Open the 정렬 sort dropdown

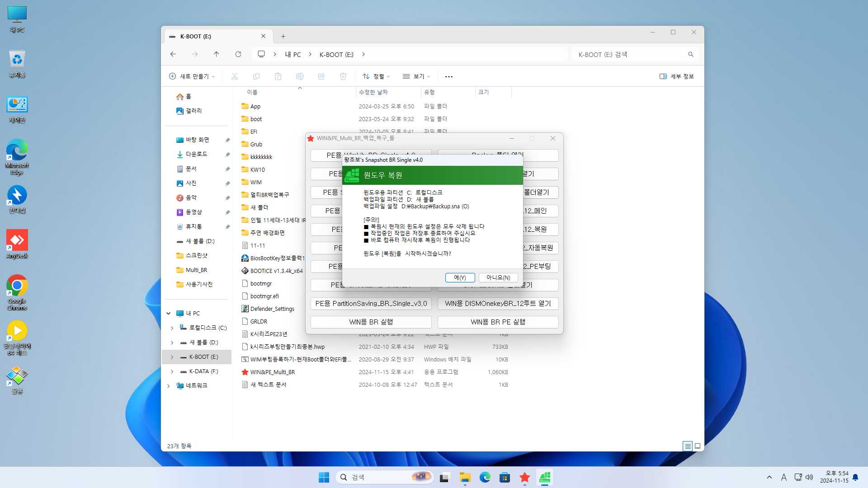pos(376,76)
